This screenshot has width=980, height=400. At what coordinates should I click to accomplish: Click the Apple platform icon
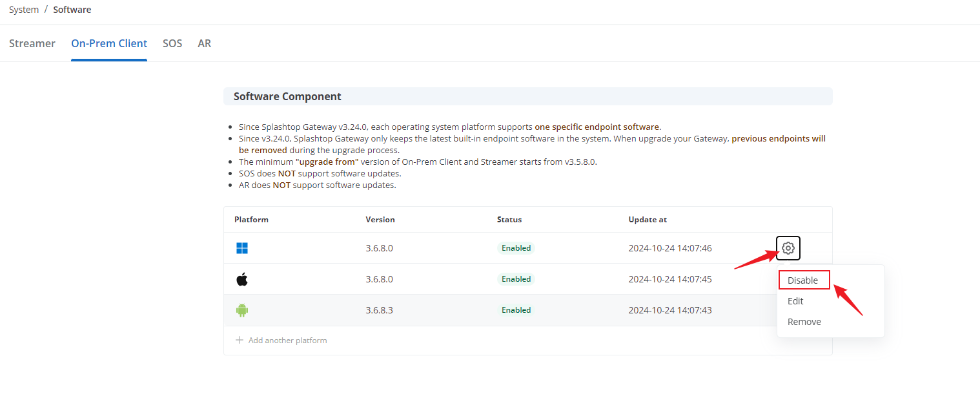pos(242,279)
